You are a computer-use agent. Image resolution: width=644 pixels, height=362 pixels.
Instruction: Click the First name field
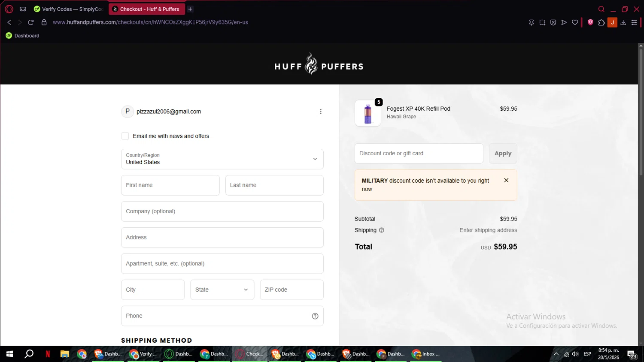click(x=170, y=185)
